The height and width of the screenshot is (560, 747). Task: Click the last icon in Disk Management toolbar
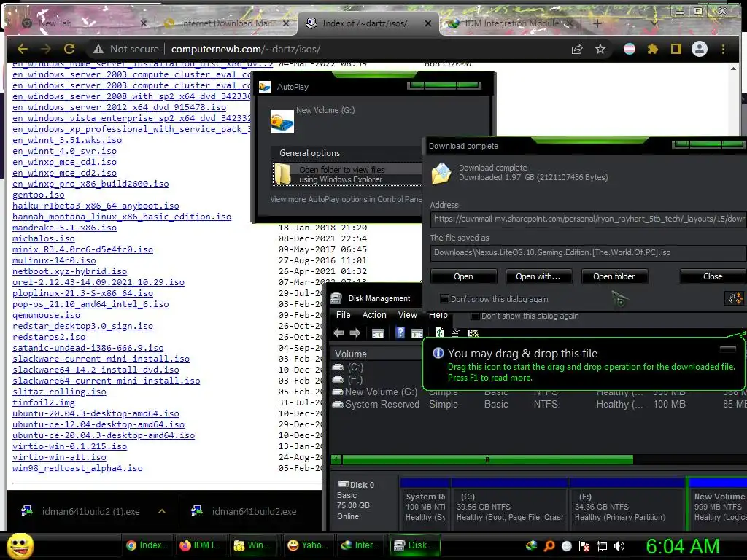pos(473,332)
